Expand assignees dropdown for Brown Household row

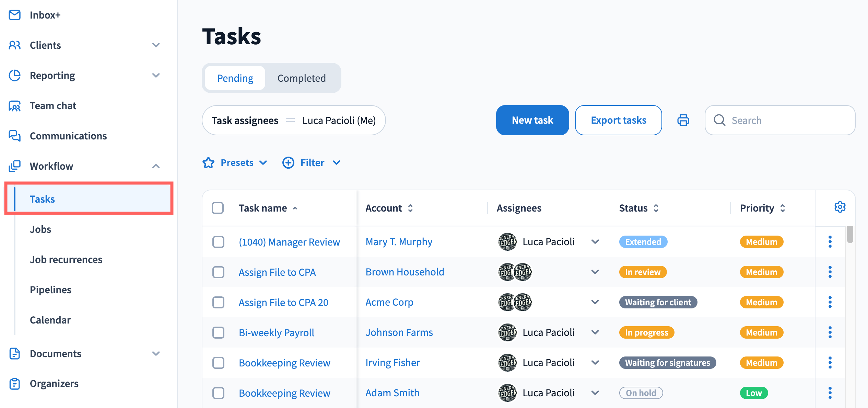click(x=595, y=272)
